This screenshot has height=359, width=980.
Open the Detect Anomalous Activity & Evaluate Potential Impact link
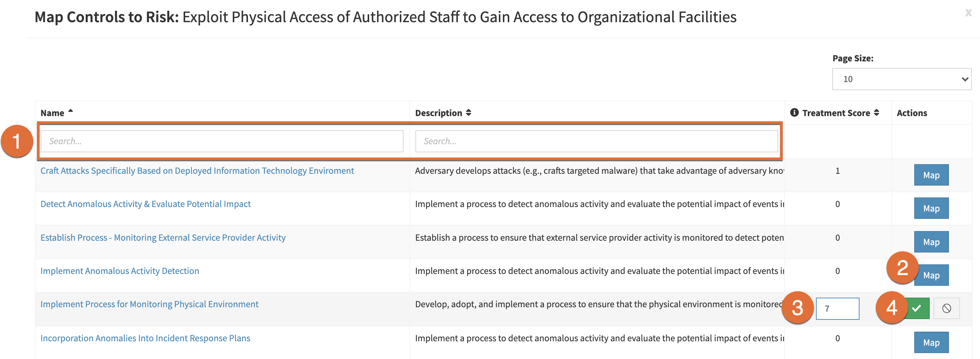pos(146,204)
